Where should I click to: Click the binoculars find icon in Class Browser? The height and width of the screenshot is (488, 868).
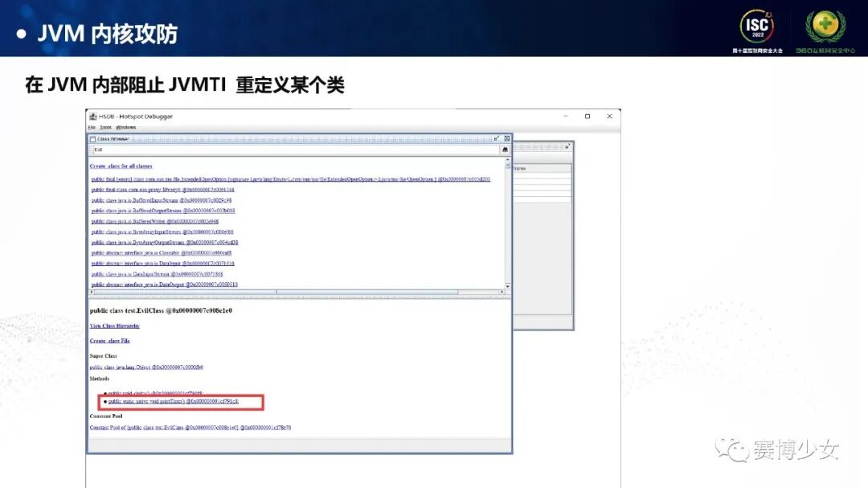coord(505,150)
